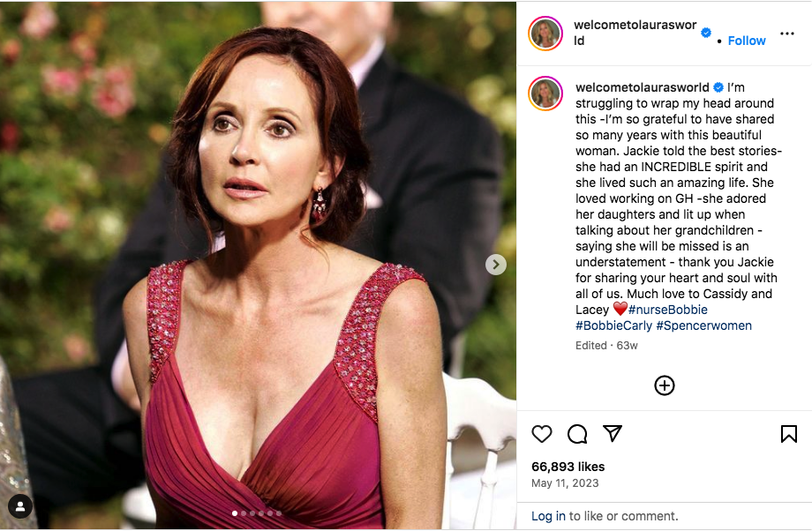Click the Log in link
Image resolution: width=812 pixels, height=531 pixels.
548,516
